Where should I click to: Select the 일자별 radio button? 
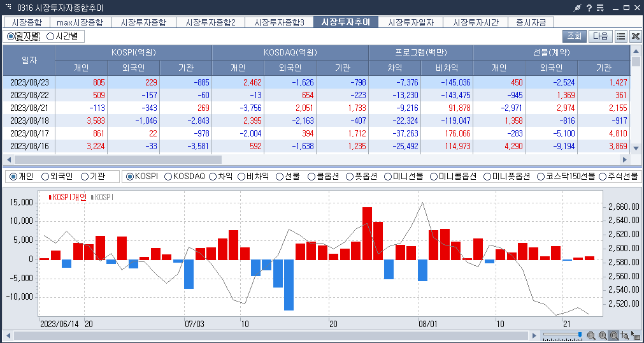(x=24, y=36)
